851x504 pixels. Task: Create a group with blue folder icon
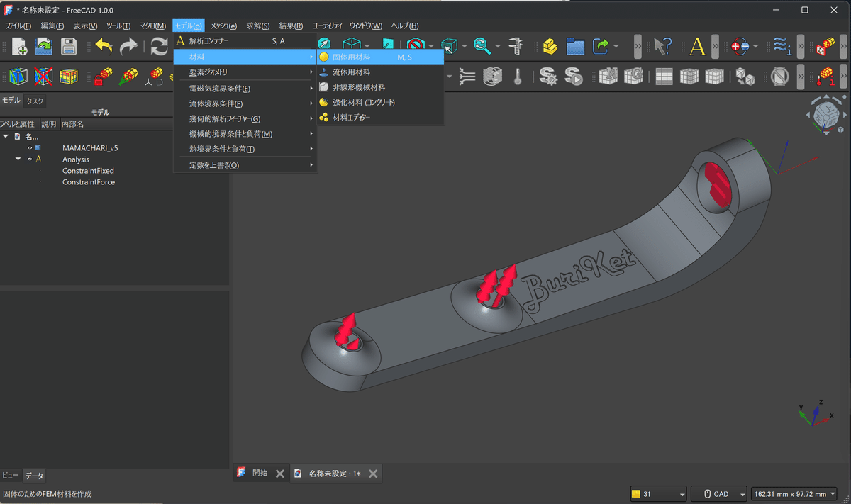575,47
